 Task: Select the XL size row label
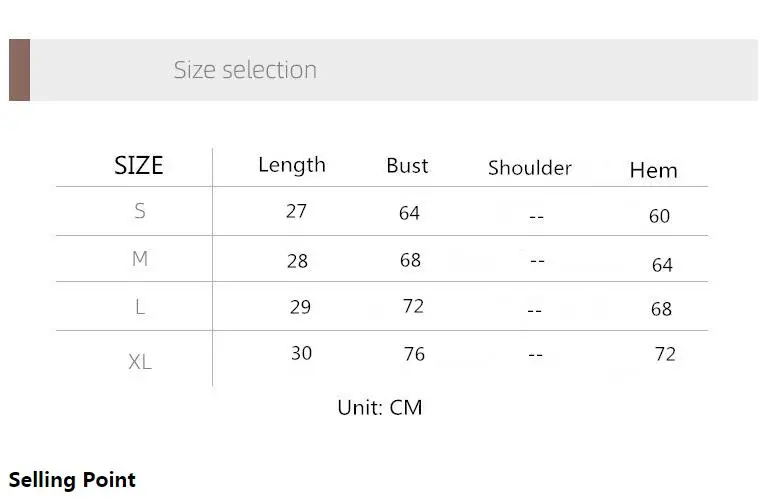[x=140, y=362]
